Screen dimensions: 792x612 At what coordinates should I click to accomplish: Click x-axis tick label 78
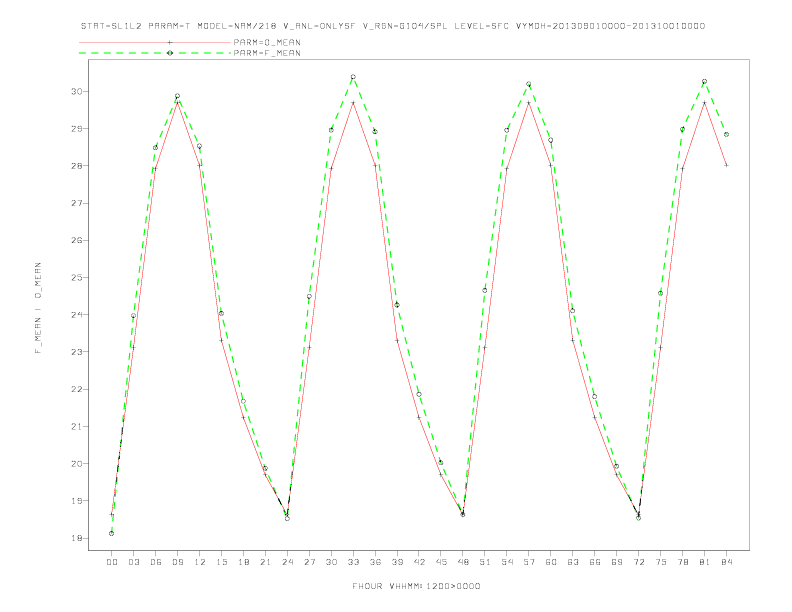coord(682,562)
